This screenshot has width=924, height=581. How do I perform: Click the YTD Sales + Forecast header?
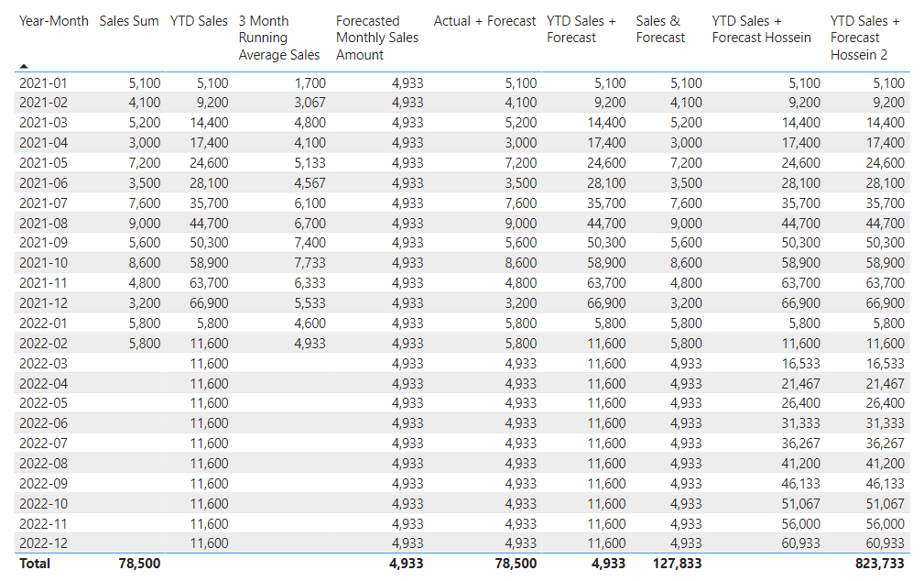pos(581,29)
